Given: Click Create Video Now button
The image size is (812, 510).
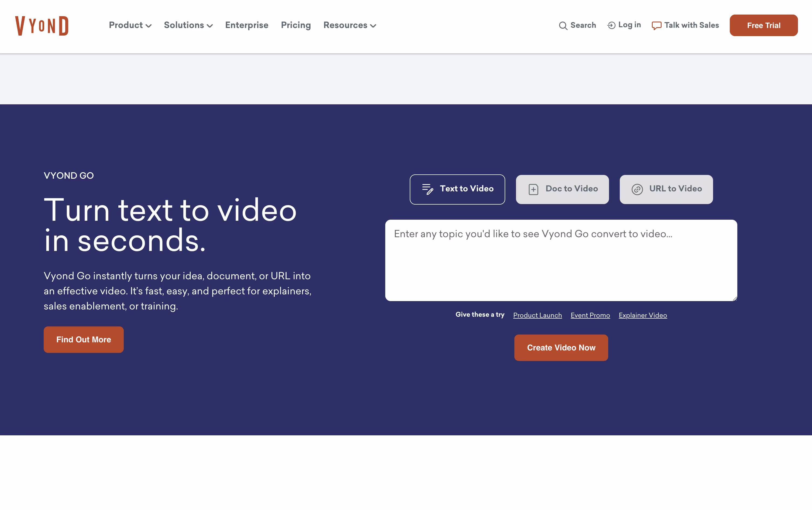Looking at the screenshot, I should coord(561,347).
